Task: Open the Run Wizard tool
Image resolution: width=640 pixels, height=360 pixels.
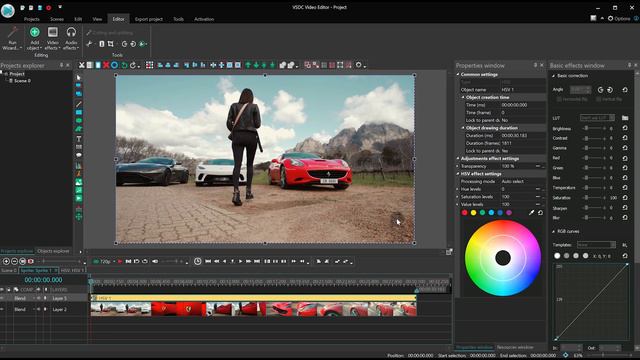Action: point(12,38)
